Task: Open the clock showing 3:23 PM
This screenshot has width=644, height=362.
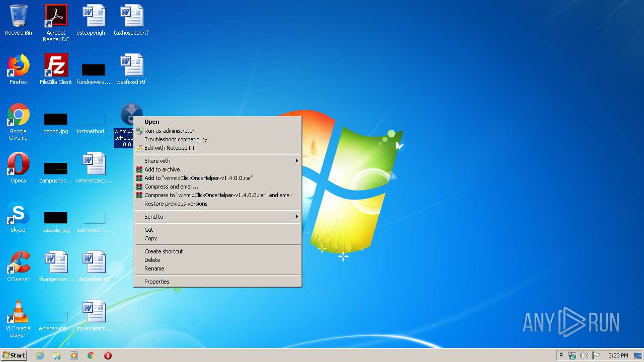Action: (618, 355)
